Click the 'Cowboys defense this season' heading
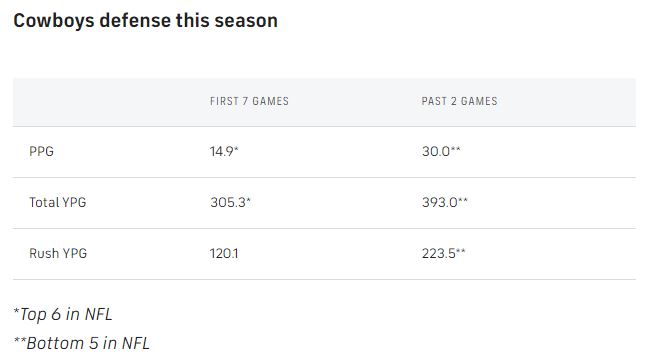This screenshot has height=361, width=648. pyautogui.click(x=145, y=21)
